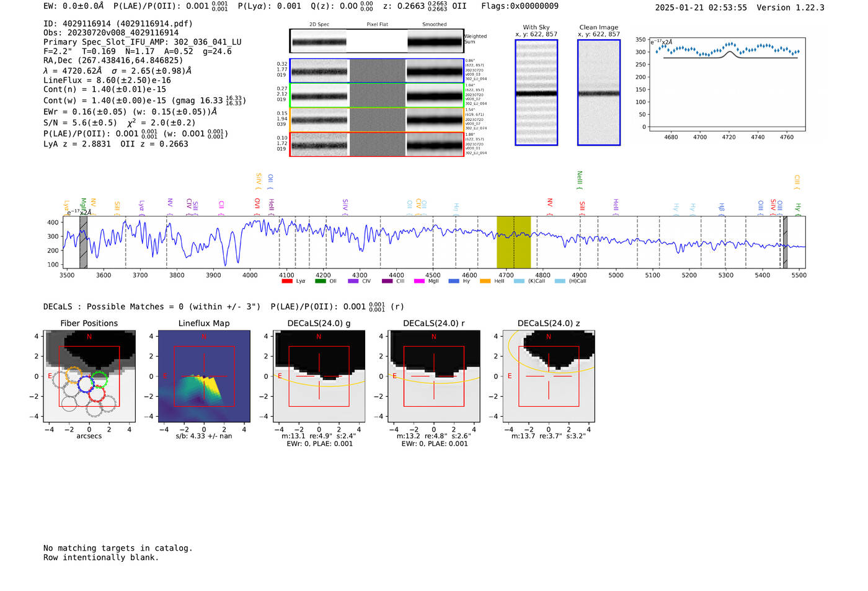
Task: Click the Gaussian fit peak in the emission-line plot
Action: pyautogui.click(x=730, y=51)
